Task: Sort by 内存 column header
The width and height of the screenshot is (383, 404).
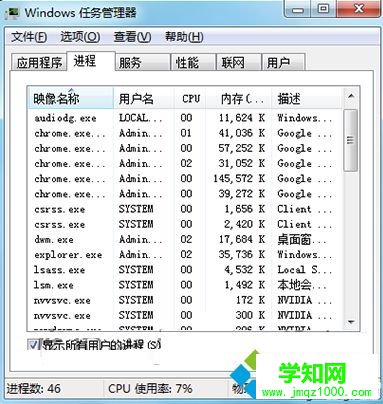Action: pos(239,98)
